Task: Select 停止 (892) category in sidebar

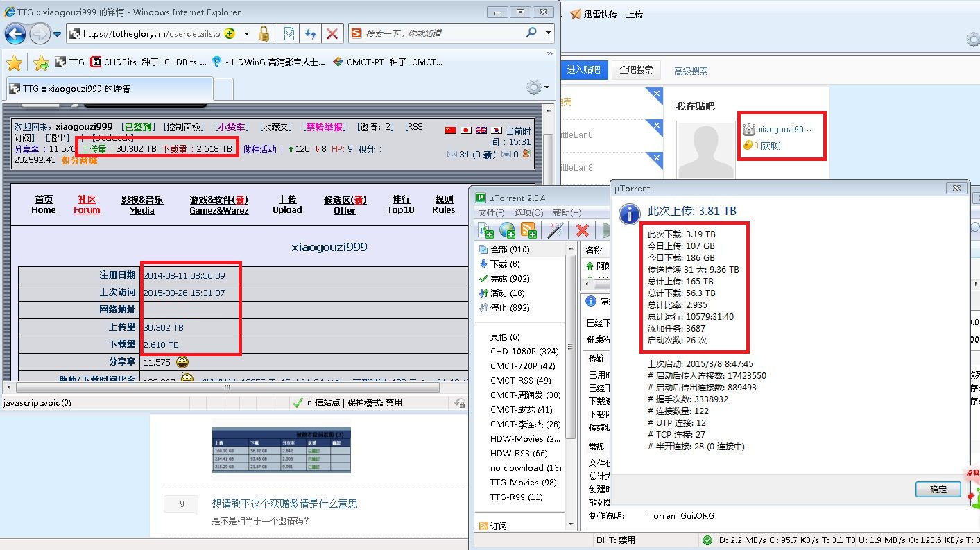Action: [x=504, y=308]
